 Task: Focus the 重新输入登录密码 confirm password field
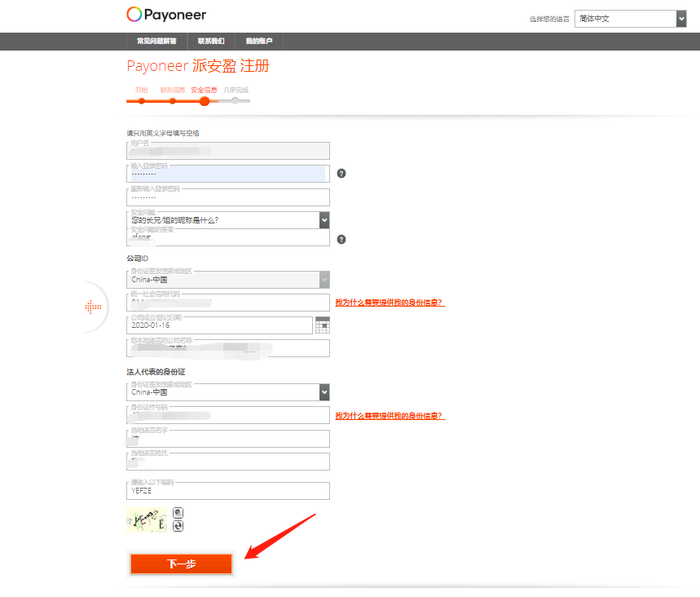(x=228, y=197)
